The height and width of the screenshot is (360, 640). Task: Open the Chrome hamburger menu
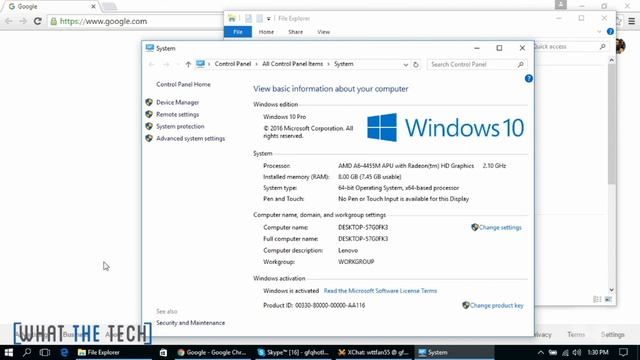(631, 21)
